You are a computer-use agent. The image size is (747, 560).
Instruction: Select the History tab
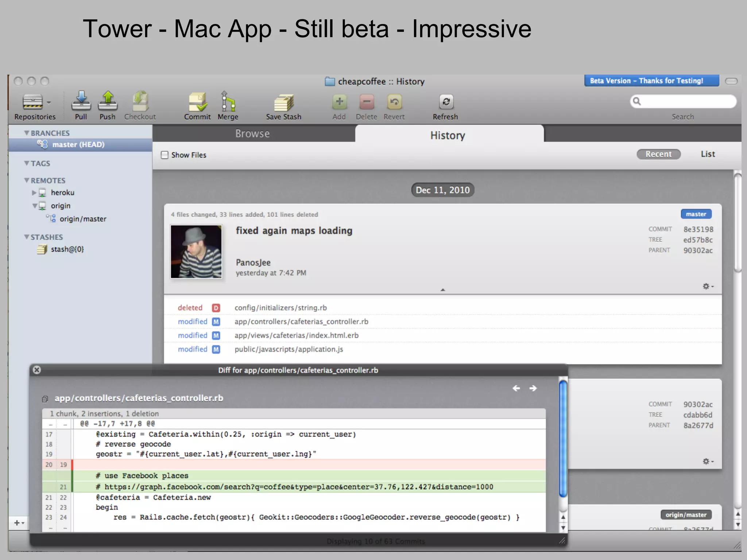[448, 135]
